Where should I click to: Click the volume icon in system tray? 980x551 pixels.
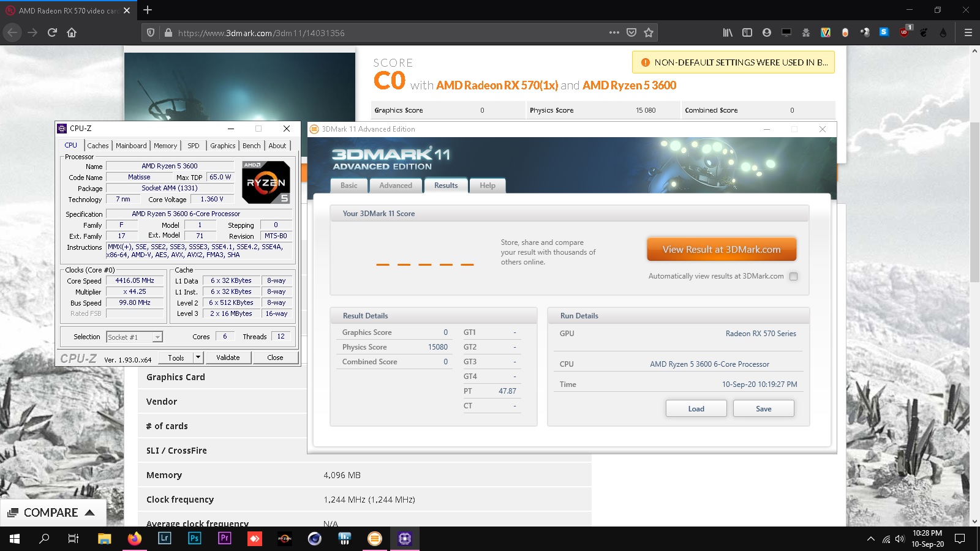(x=900, y=539)
